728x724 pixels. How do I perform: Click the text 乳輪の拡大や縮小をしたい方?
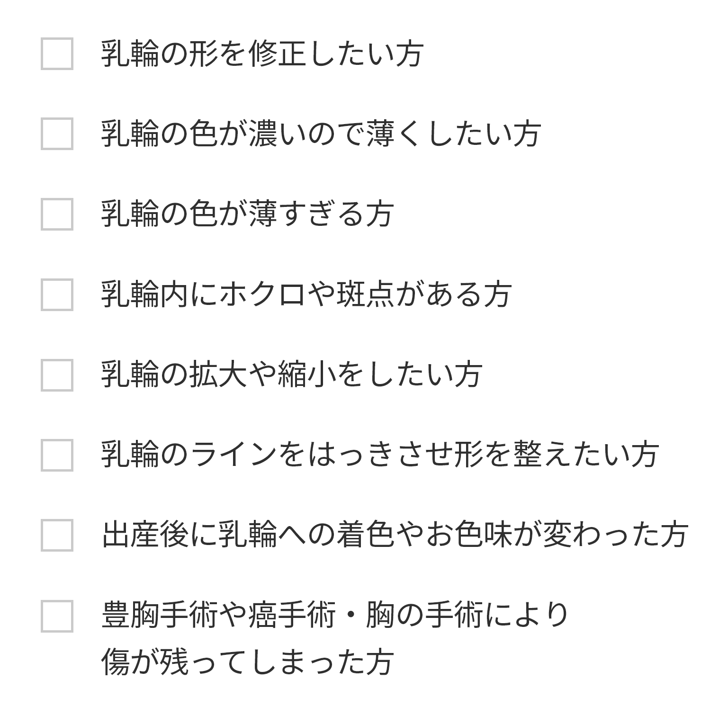tap(291, 375)
